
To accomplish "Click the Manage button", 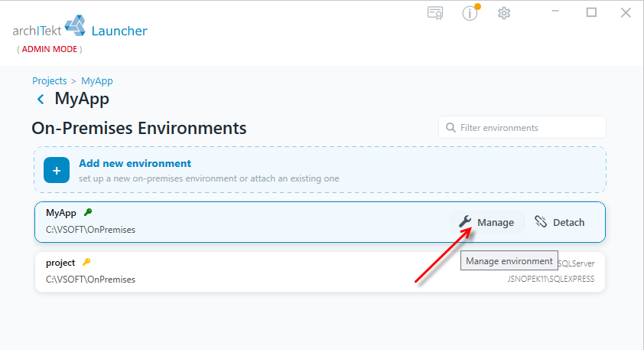I will click(x=486, y=222).
